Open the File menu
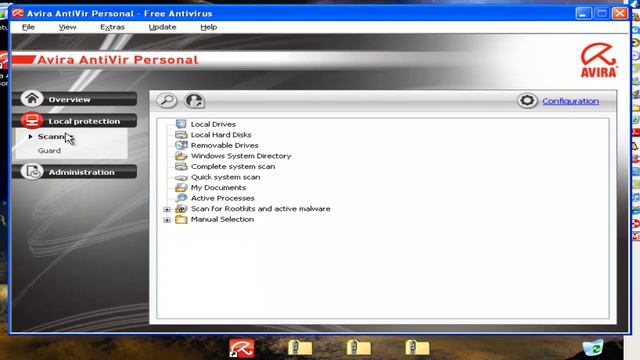640x360 pixels. (x=28, y=27)
